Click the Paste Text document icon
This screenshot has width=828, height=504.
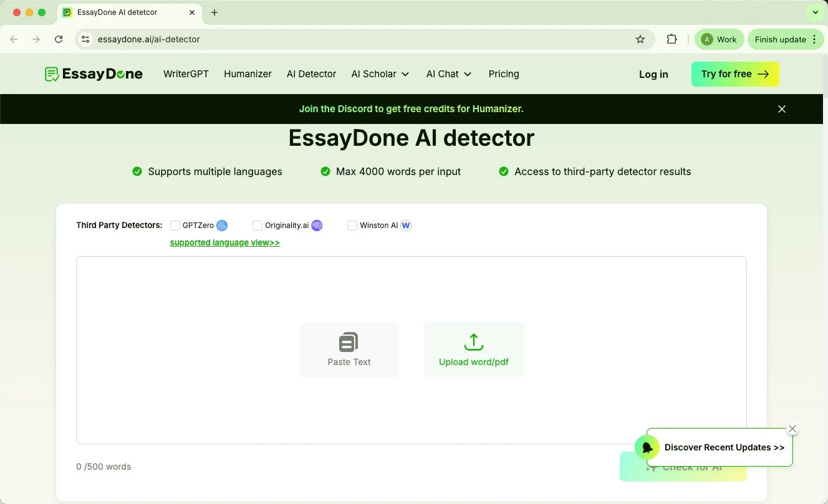349,341
